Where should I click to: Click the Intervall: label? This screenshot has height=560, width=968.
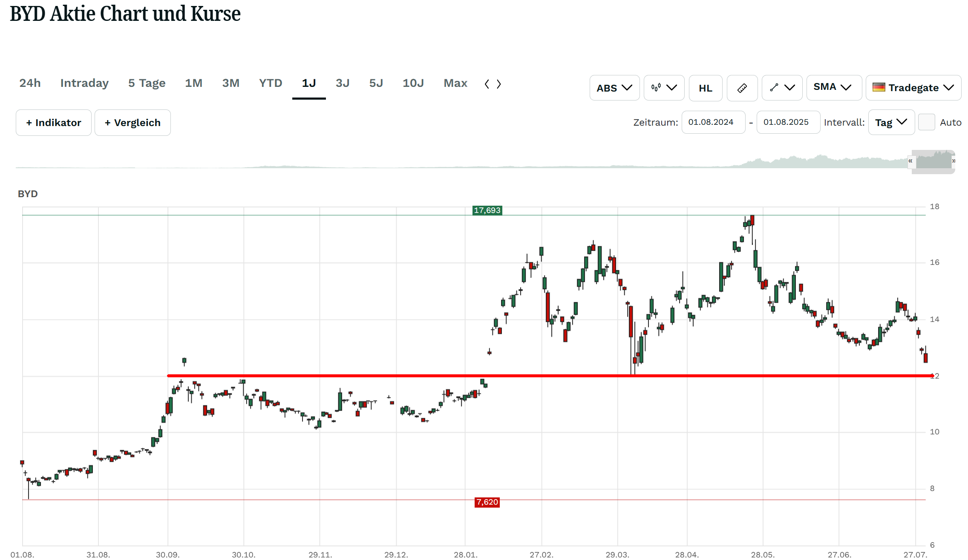(844, 123)
